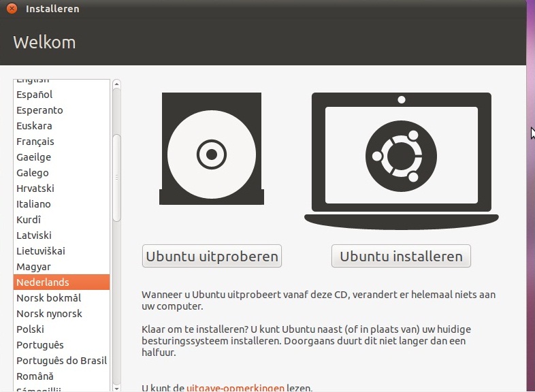This screenshot has height=392, width=535.
Task: Click the language list scroll down arrow
Action: (x=116, y=388)
